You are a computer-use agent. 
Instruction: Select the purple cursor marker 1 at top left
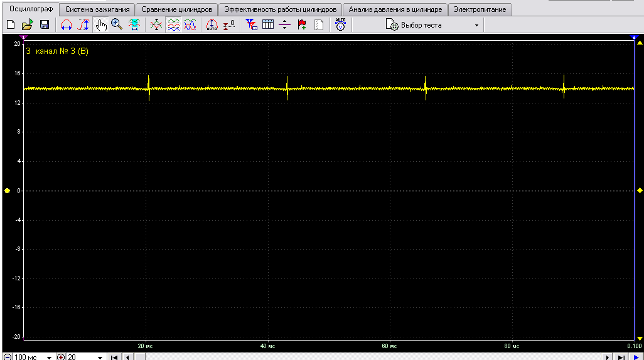pos(23,38)
